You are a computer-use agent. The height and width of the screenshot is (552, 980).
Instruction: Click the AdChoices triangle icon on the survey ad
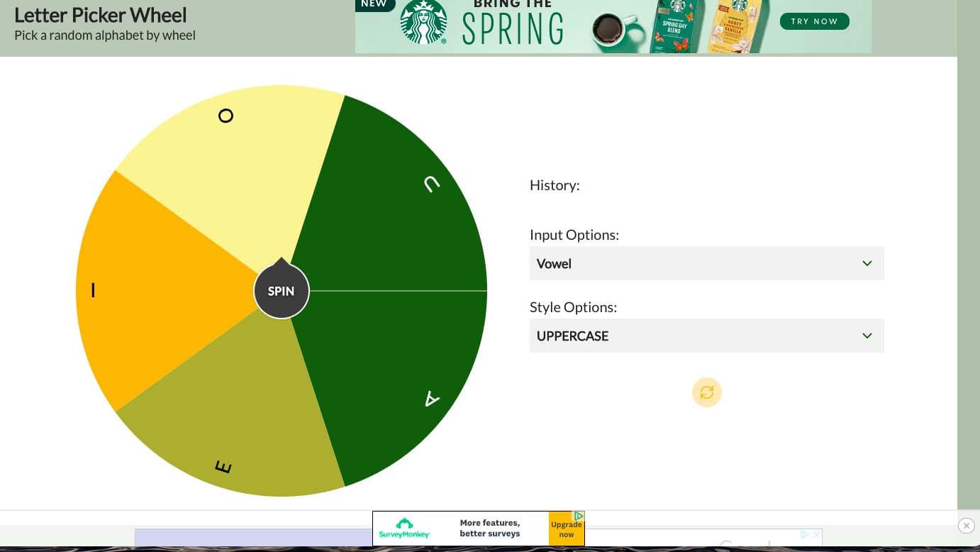(579, 516)
